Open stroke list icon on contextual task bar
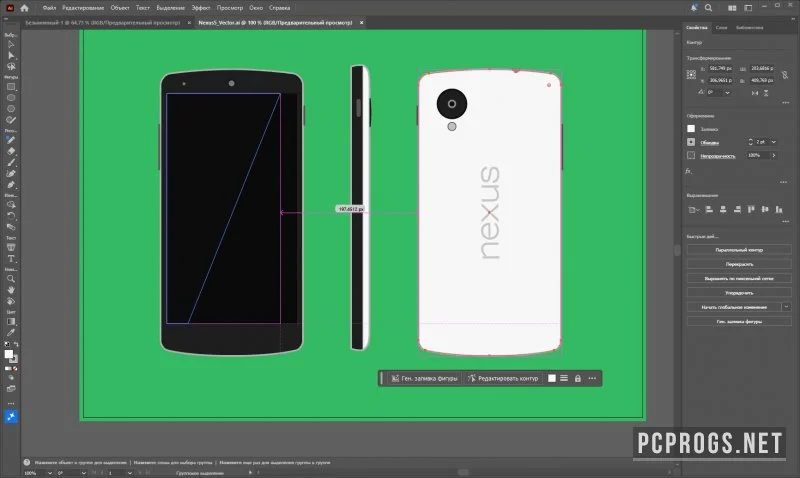The width and height of the screenshot is (800, 478). (564, 379)
